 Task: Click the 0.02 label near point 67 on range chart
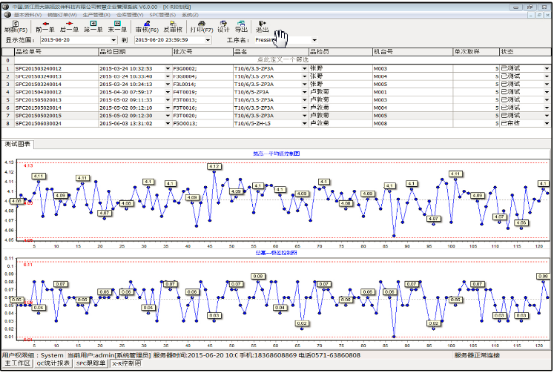(x=302, y=323)
